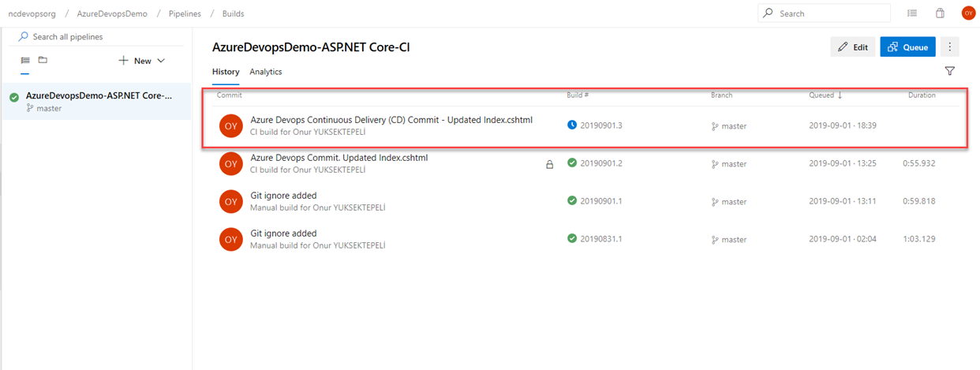Select AzureDevopsDemo-ASP.NET Core-CI pipeline in sidebar
This screenshot has height=370, width=980.
pyautogui.click(x=96, y=101)
